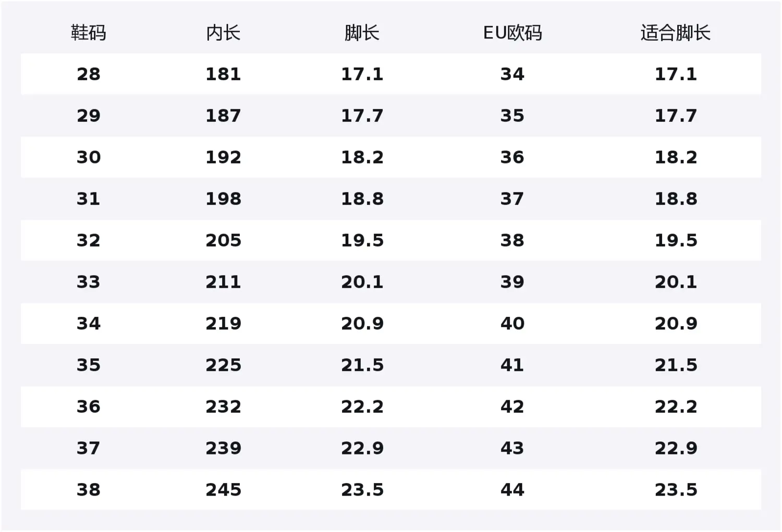Click the EU欧码 column header
The width and height of the screenshot is (782, 532).
512,33
